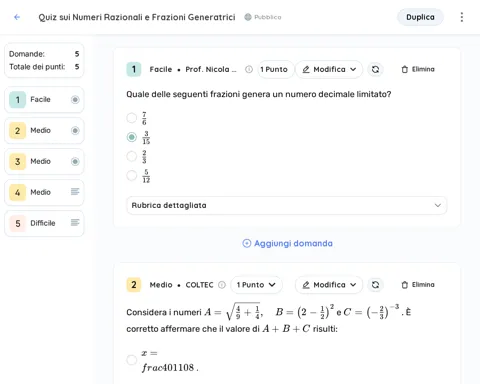
Task: Select the 2/3 answer option
Action: (x=132, y=156)
